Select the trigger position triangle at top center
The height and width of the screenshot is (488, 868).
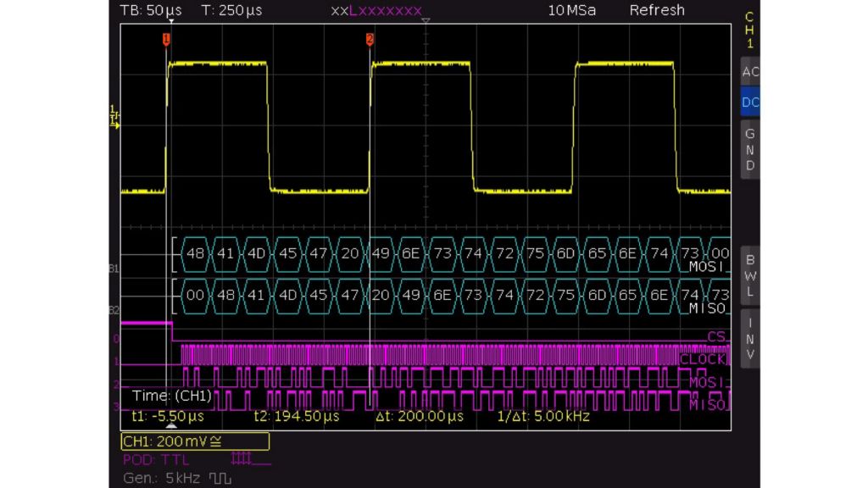426,21
